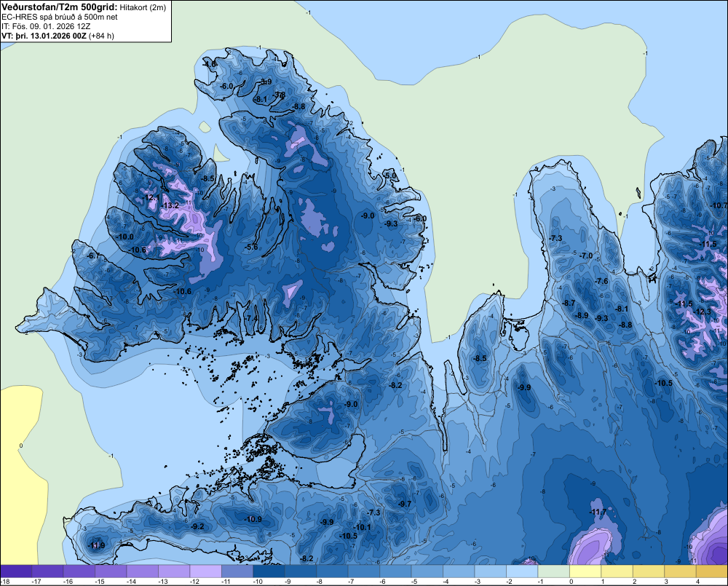Click the -4 light blue legend swatch
Screen dimensions: 728x586
coord(458,571)
